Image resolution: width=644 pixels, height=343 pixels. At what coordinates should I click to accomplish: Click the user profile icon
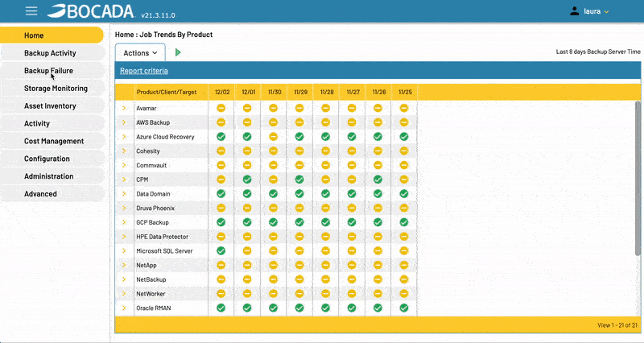(x=575, y=11)
